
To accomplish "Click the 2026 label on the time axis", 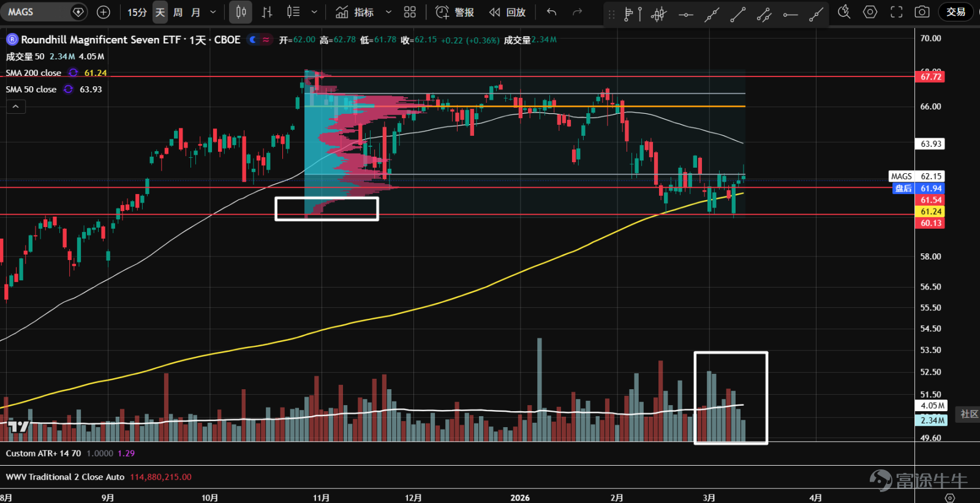I will [x=520, y=497].
